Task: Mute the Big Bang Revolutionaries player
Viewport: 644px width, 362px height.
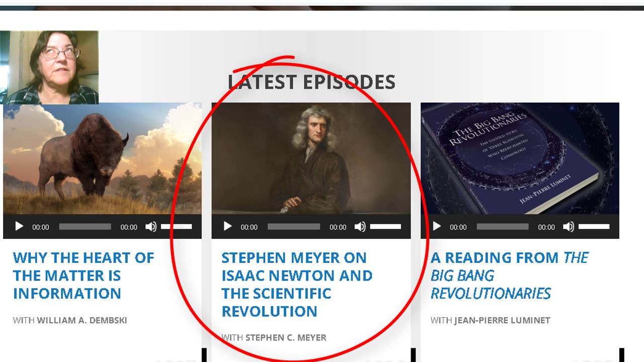Action: point(569,227)
